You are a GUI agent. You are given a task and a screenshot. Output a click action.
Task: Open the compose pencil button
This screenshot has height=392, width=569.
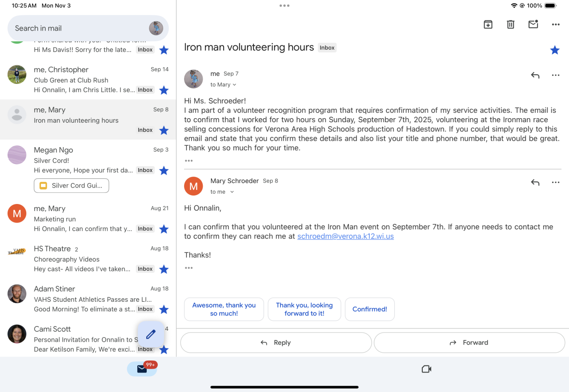point(151,334)
